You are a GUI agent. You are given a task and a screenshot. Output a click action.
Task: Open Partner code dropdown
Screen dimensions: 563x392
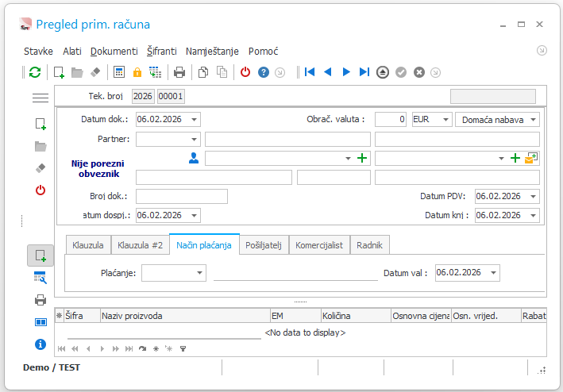pos(194,139)
